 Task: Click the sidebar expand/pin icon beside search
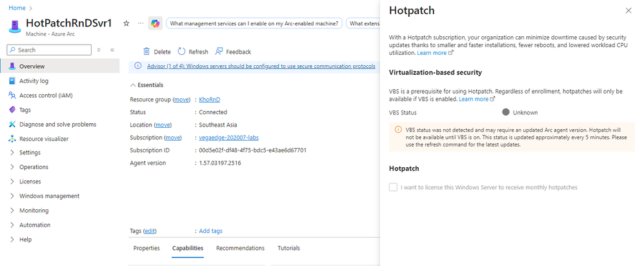click(99, 50)
